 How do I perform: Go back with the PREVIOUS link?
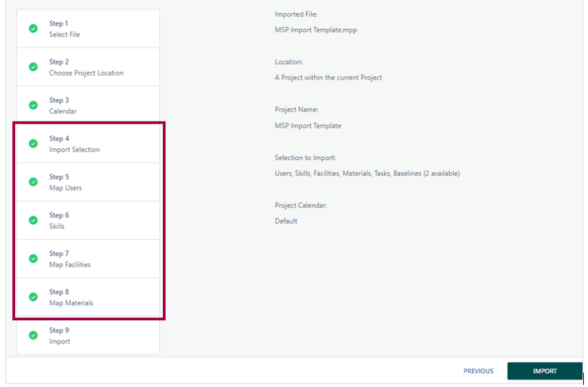[x=478, y=371]
